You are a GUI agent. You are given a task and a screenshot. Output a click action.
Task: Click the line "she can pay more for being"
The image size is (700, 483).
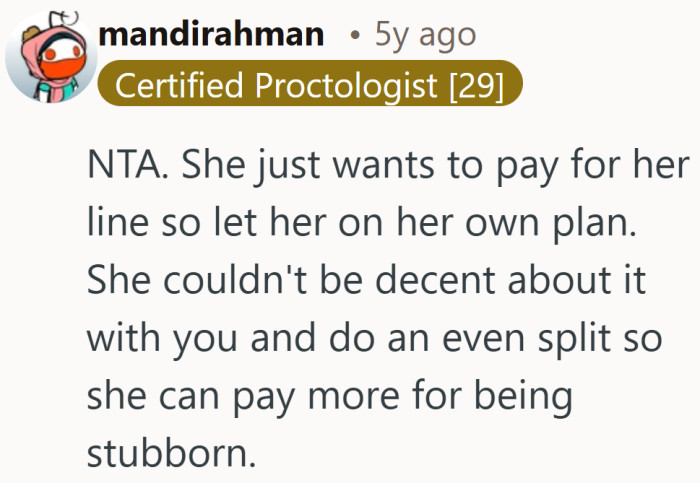click(331, 397)
